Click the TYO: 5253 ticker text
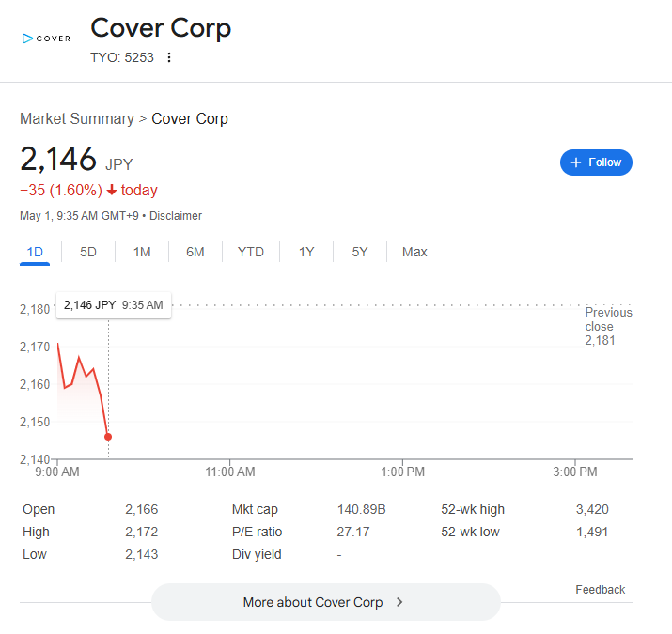This screenshot has height=634, width=672. pos(122,57)
